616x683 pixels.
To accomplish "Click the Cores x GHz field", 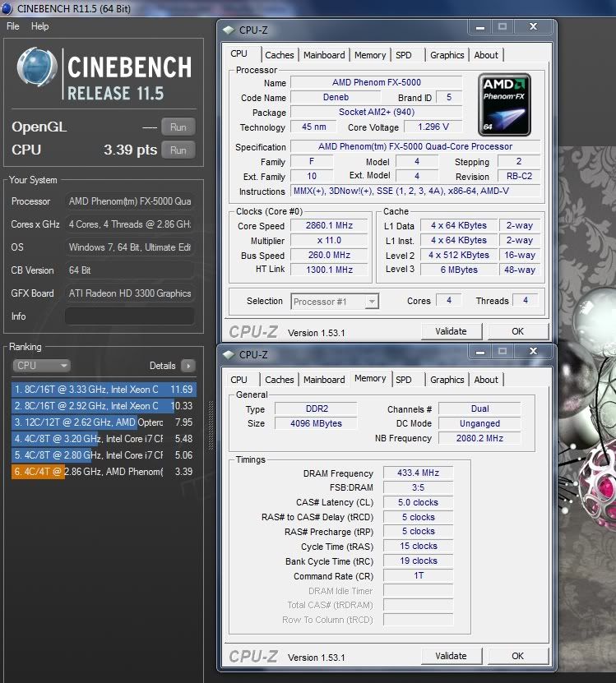I will pyautogui.click(x=129, y=224).
